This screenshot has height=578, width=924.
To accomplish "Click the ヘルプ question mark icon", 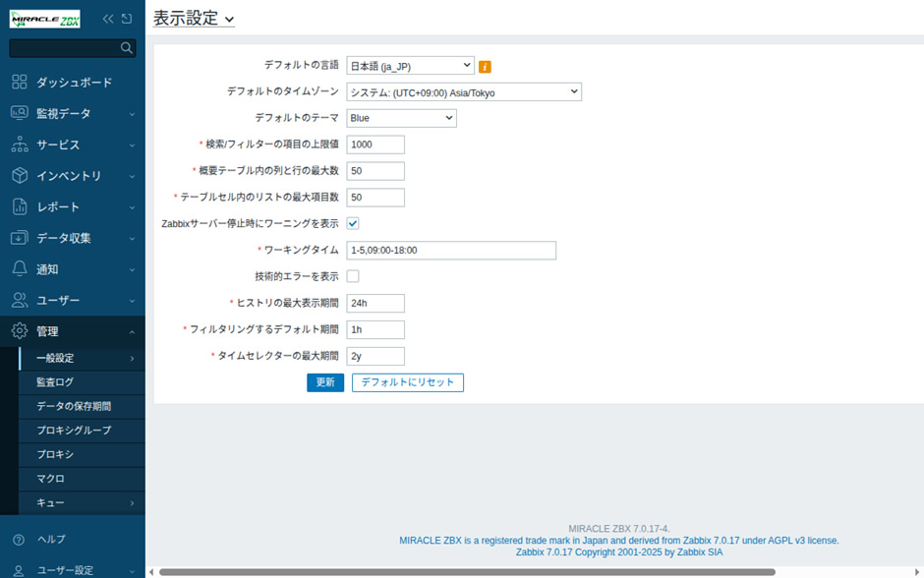I will tap(19, 540).
